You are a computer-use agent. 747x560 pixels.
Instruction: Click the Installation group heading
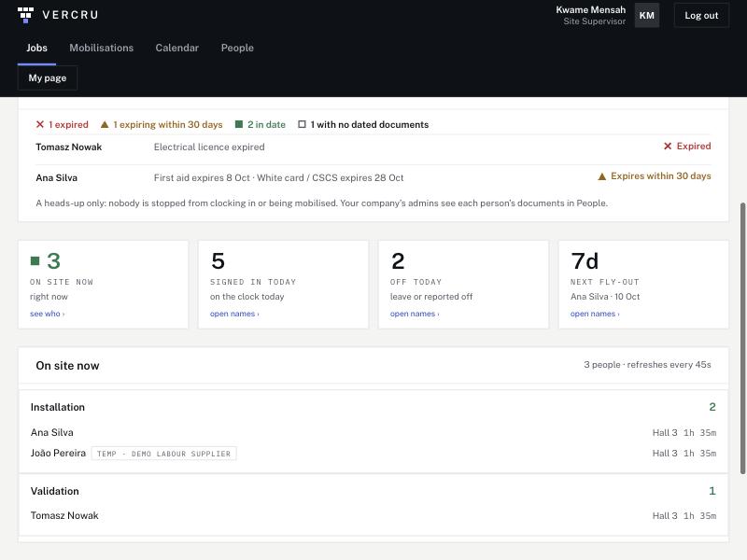pyautogui.click(x=58, y=407)
